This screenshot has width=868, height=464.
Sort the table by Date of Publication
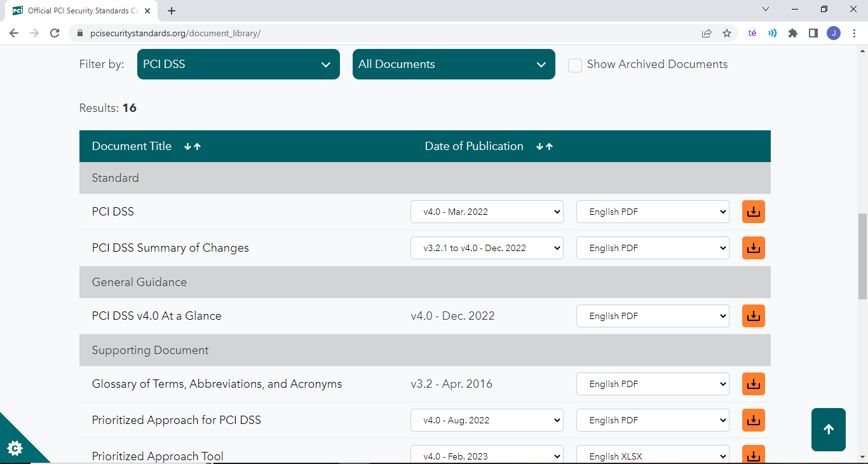pos(545,146)
